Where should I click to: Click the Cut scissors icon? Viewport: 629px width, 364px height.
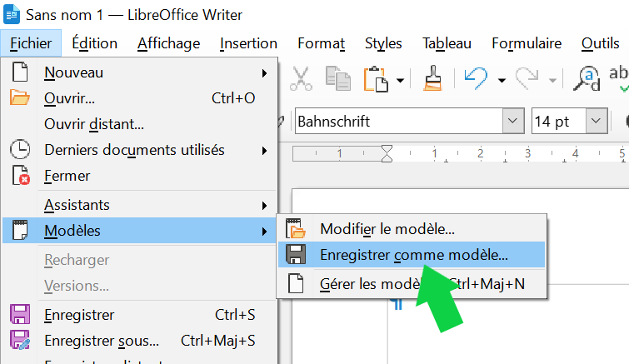[302, 79]
